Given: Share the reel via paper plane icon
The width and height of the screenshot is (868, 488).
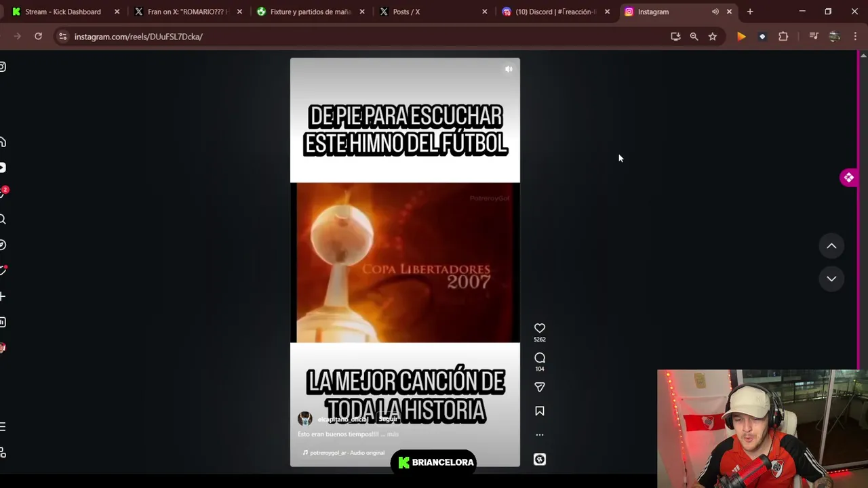Looking at the screenshot, I should tap(540, 387).
